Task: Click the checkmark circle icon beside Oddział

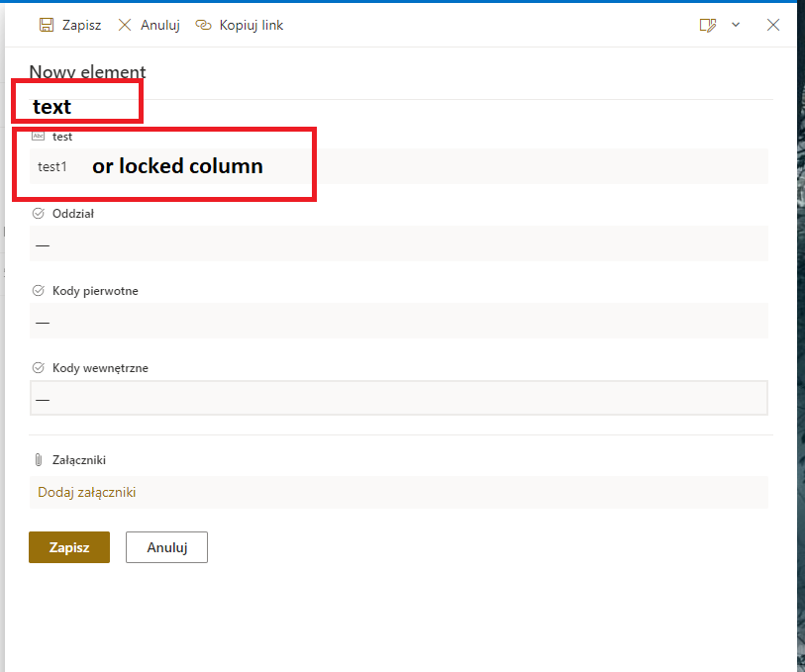Action: (38, 213)
